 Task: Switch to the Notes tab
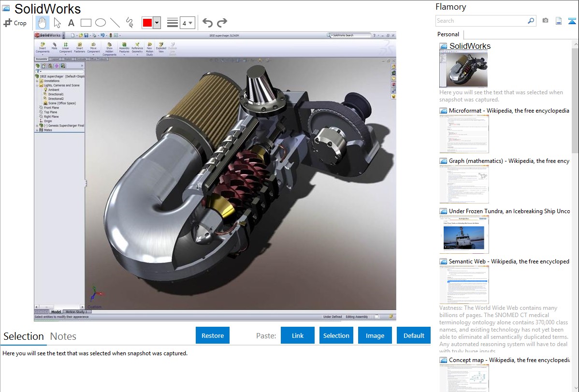(x=63, y=336)
